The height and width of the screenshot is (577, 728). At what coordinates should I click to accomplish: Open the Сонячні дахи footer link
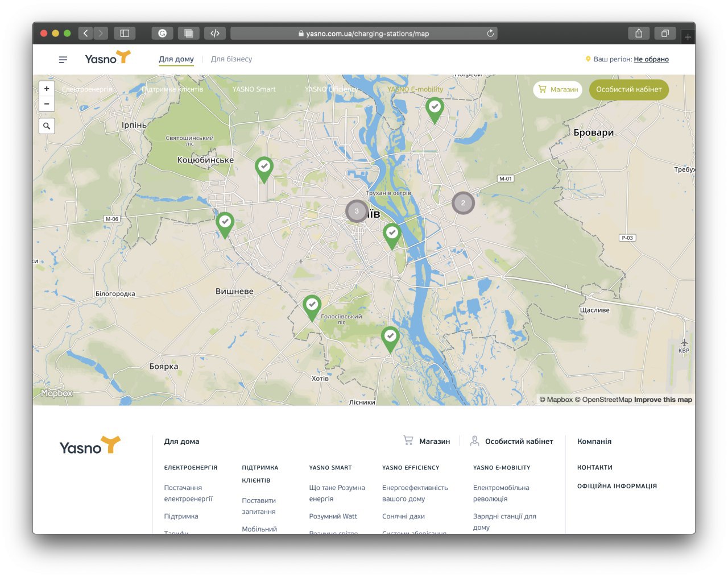tap(403, 516)
